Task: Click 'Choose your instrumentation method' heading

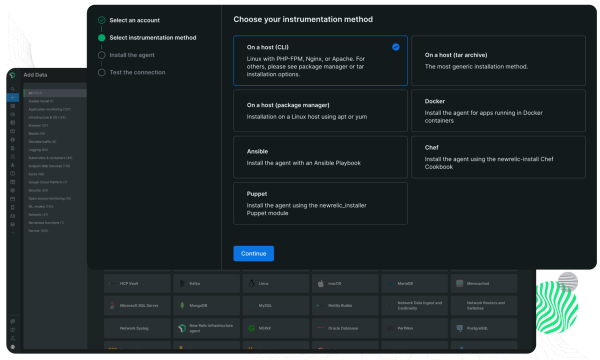Action: click(303, 20)
